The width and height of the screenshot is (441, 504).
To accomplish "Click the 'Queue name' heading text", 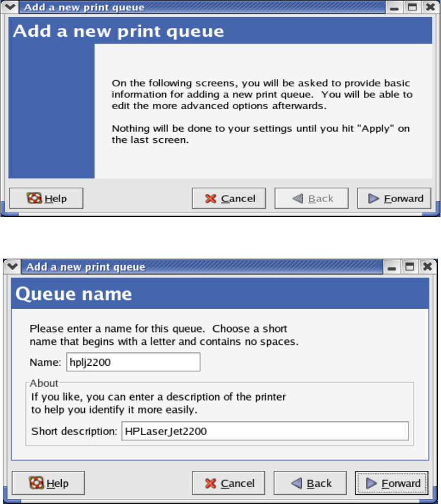I will pos(73,294).
